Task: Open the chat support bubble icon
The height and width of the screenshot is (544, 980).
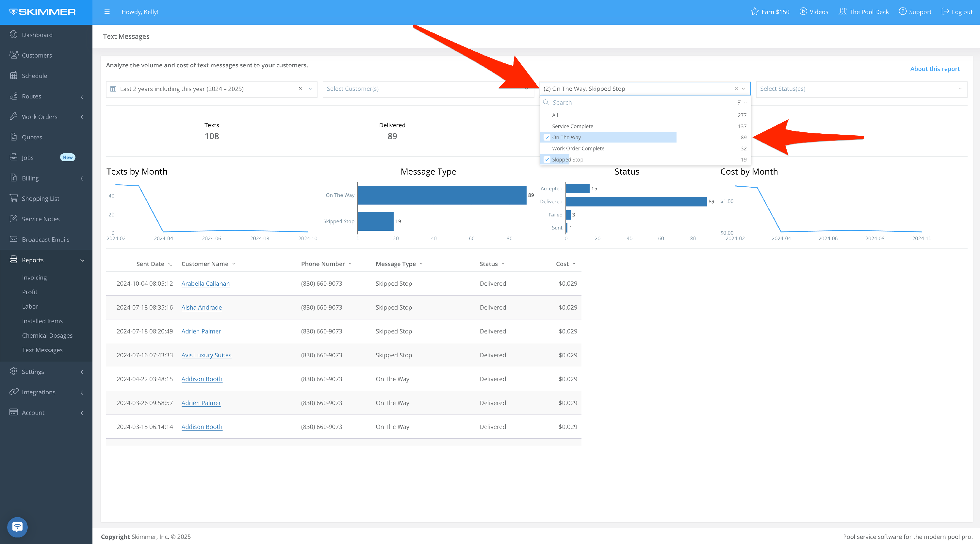Action: coord(17,527)
